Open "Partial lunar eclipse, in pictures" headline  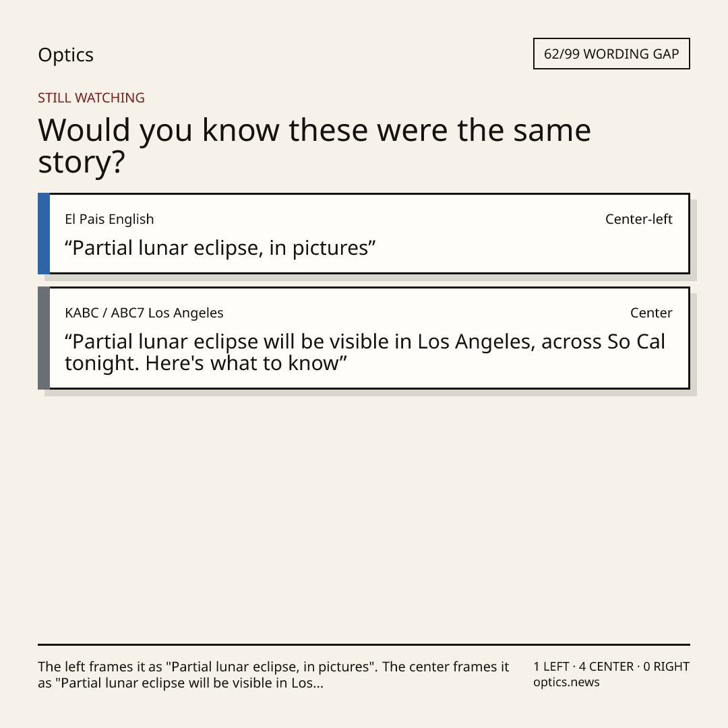(x=220, y=248)
